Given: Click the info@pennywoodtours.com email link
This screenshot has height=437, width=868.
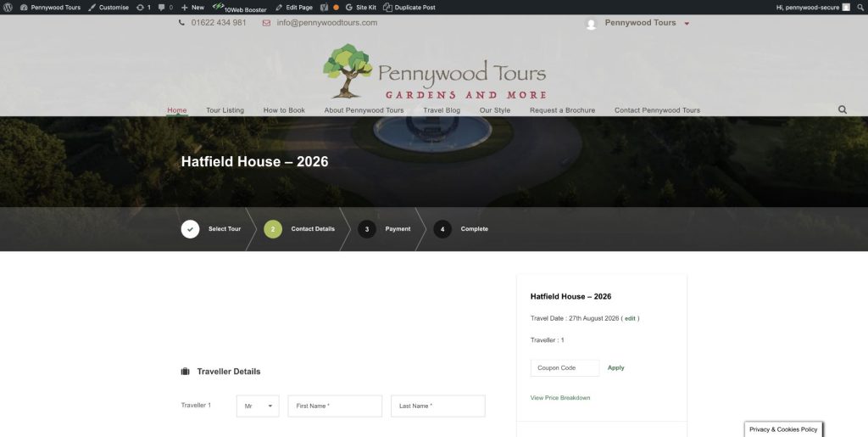Looking at the screenshot, I should point(327,23).
